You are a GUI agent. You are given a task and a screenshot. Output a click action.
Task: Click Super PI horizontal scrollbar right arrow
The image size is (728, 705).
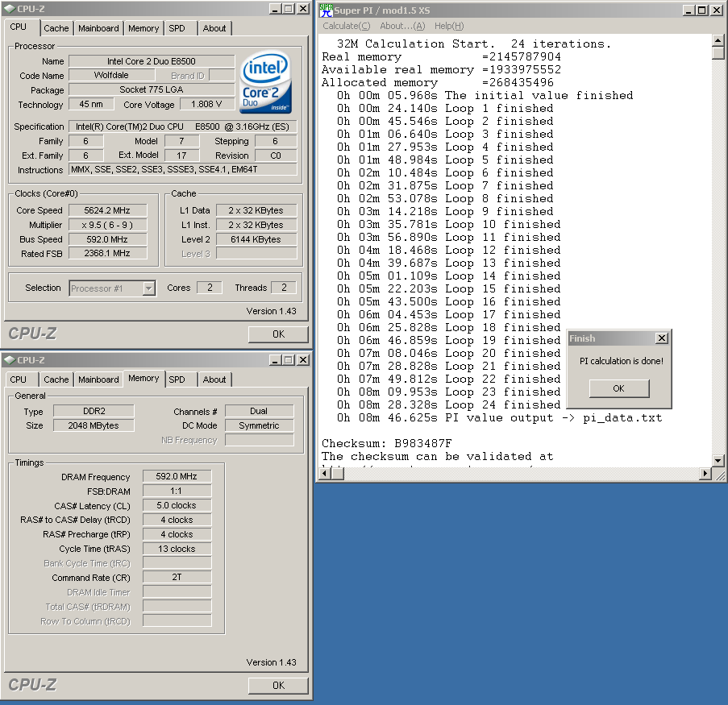pos(705,474)
